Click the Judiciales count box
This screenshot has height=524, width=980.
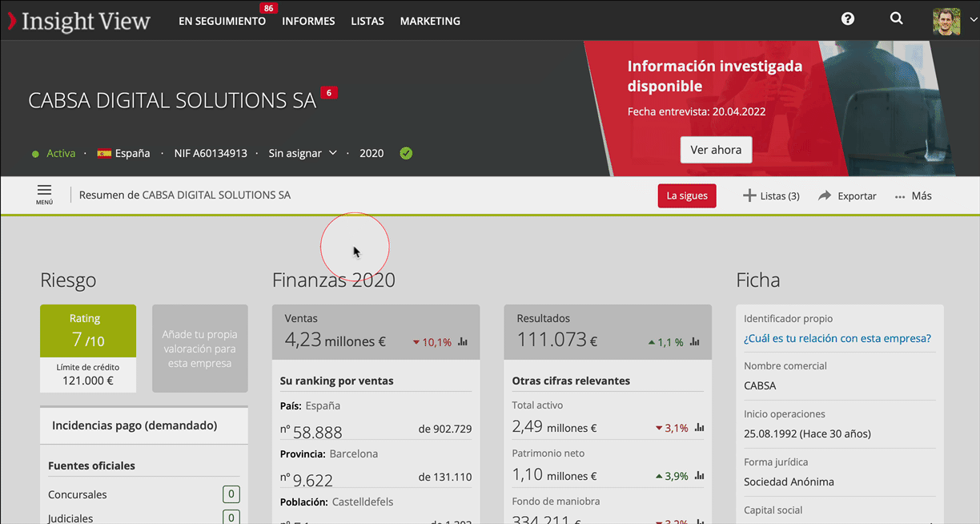[x=231, y=518]
